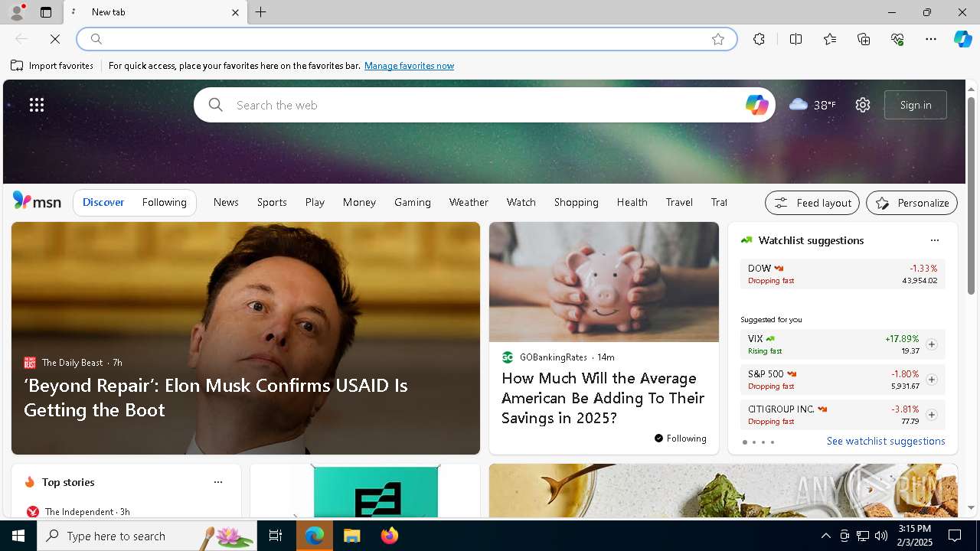Open the Sports category
The width and height of the screenshot is (980, 551).
click(272, 202)
